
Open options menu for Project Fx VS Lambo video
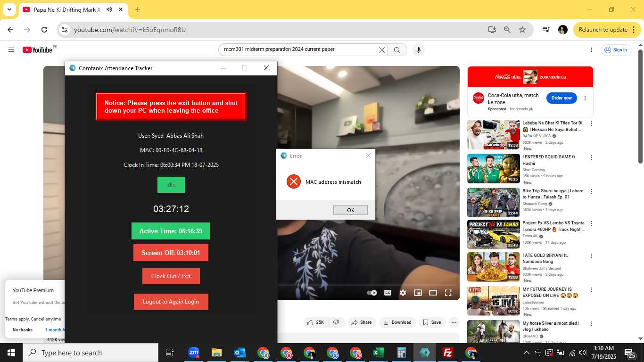click(x=591, y=224)
